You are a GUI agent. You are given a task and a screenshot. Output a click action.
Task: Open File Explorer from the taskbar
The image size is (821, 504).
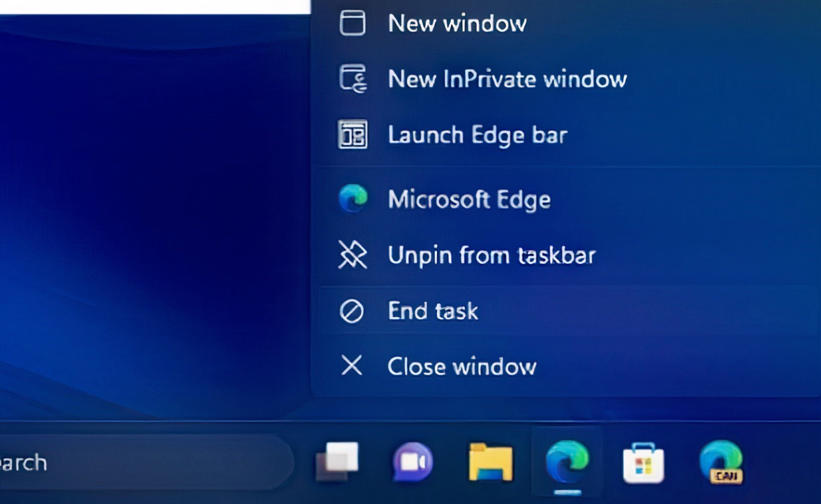tap(491, 462)
